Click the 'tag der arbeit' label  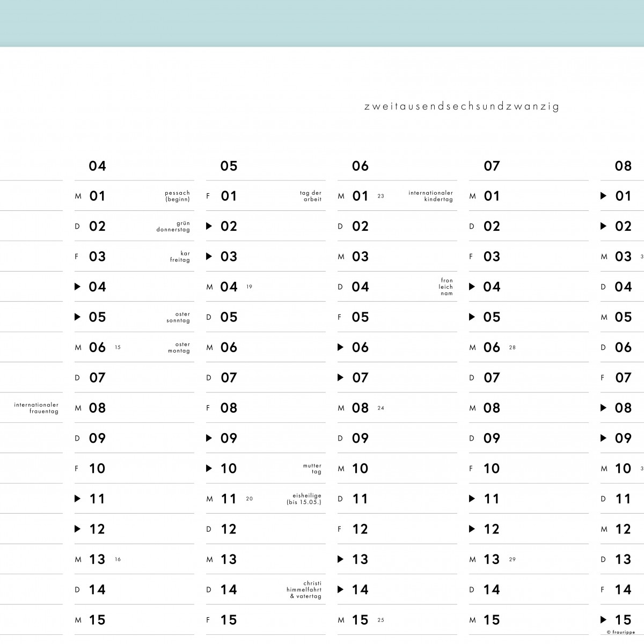coord(311,196)
